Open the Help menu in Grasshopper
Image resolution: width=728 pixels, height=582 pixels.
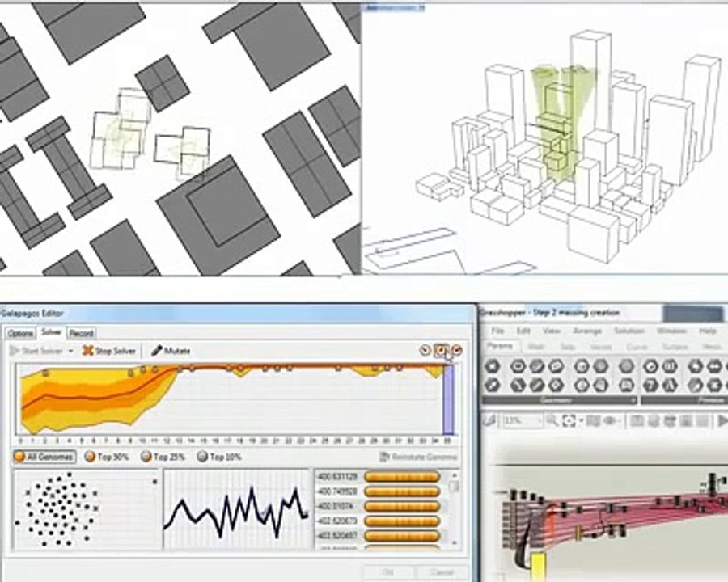708,331
